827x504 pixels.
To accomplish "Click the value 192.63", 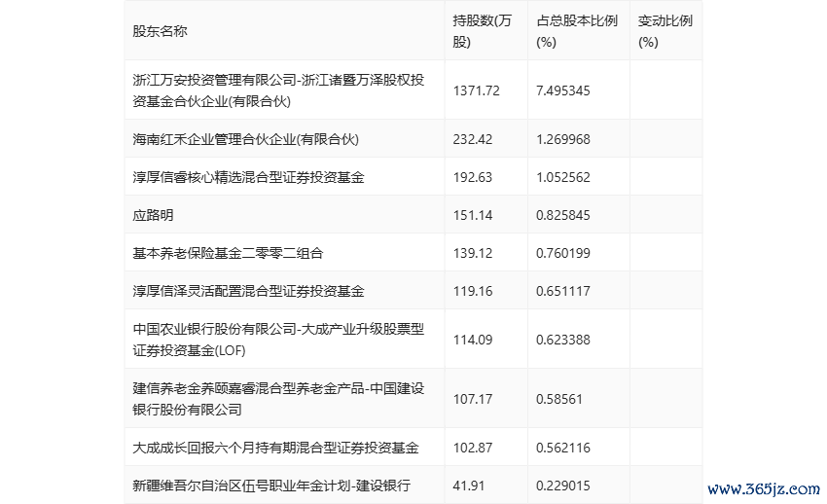I will click(x=473, y=177).
